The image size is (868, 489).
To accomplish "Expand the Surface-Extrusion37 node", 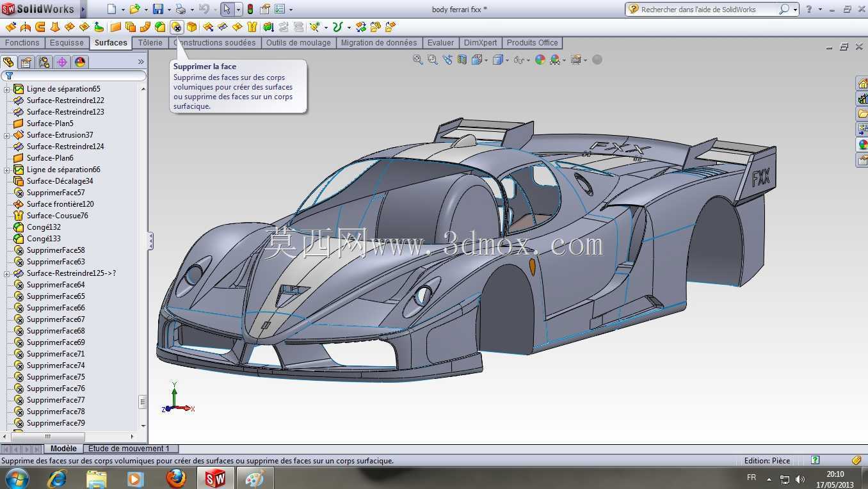I will coord(7,136).
